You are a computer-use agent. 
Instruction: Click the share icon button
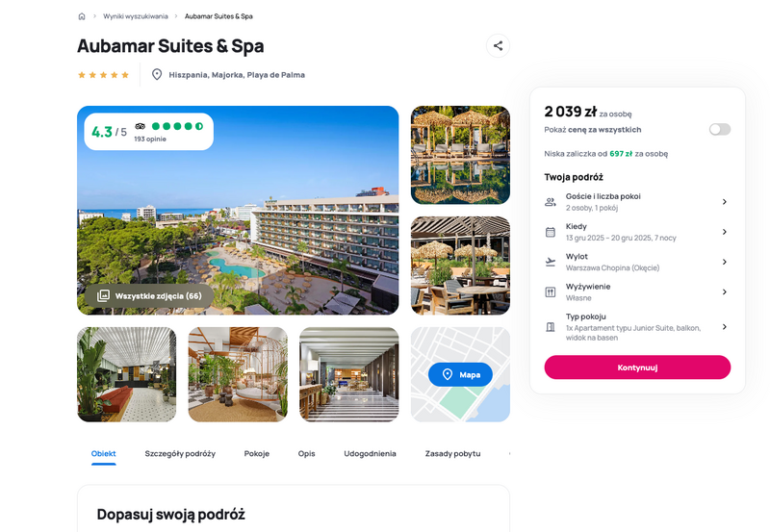[x=498, y=45]
